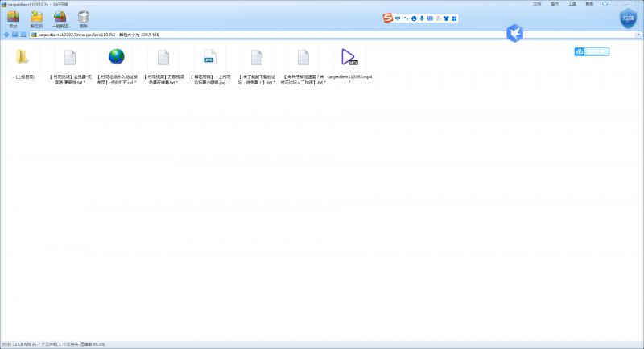Click the 扫描 shield scan icon
This screenshot has height=349, width=644.
628,19
